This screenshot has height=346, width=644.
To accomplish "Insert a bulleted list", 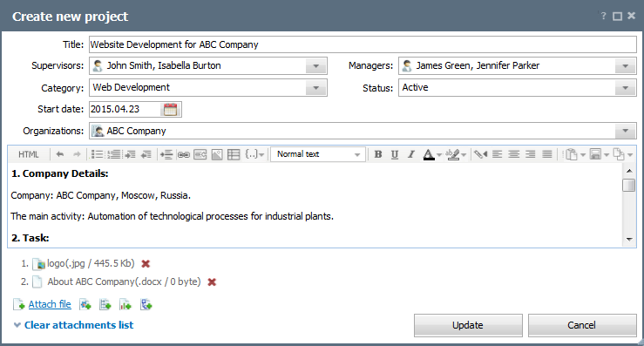I will (x=97, y=154).
